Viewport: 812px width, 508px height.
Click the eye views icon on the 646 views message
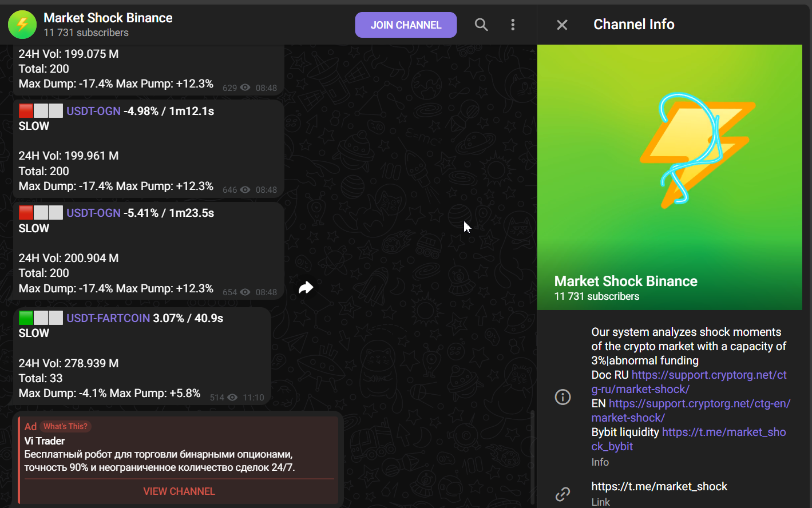(245, 190)
